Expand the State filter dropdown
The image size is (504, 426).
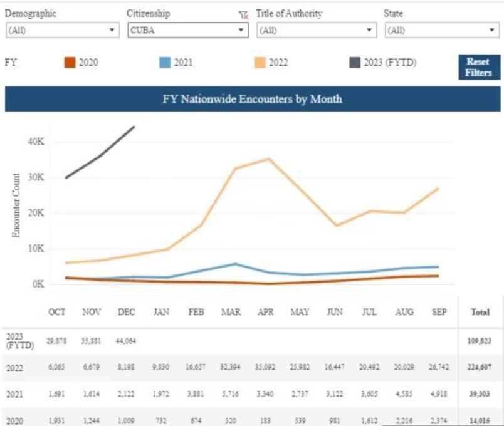(x=441, y=30)
